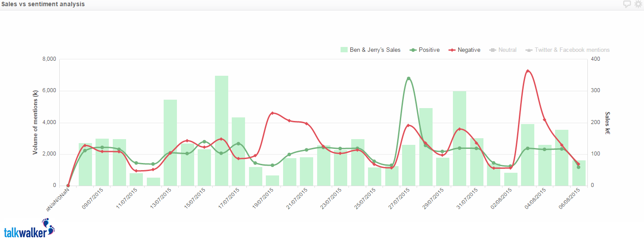Enable the Neutral series in legend
Viewport: 644px width, 241px height.
point(502,50)
